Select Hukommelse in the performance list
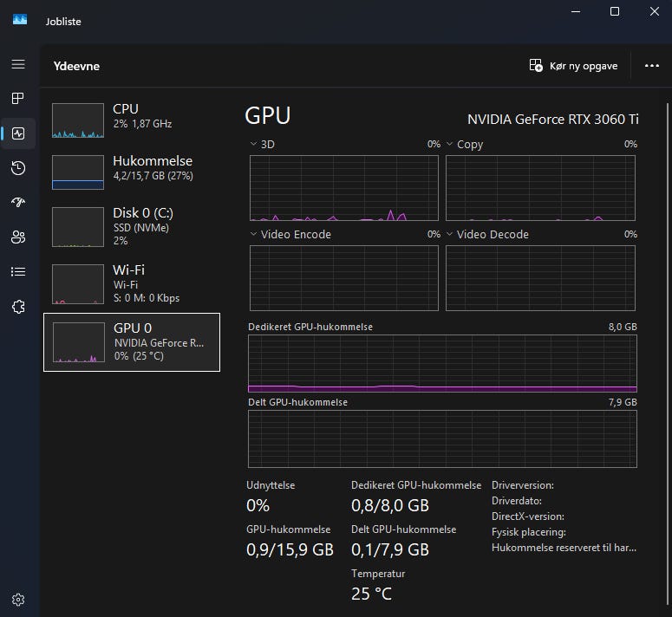The image size is (672, 617). [132, 171]
